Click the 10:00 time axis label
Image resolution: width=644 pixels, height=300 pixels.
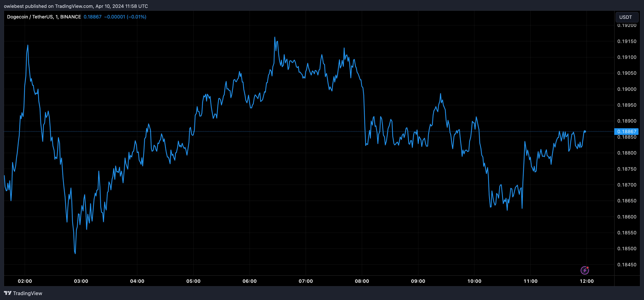point(474,281)
